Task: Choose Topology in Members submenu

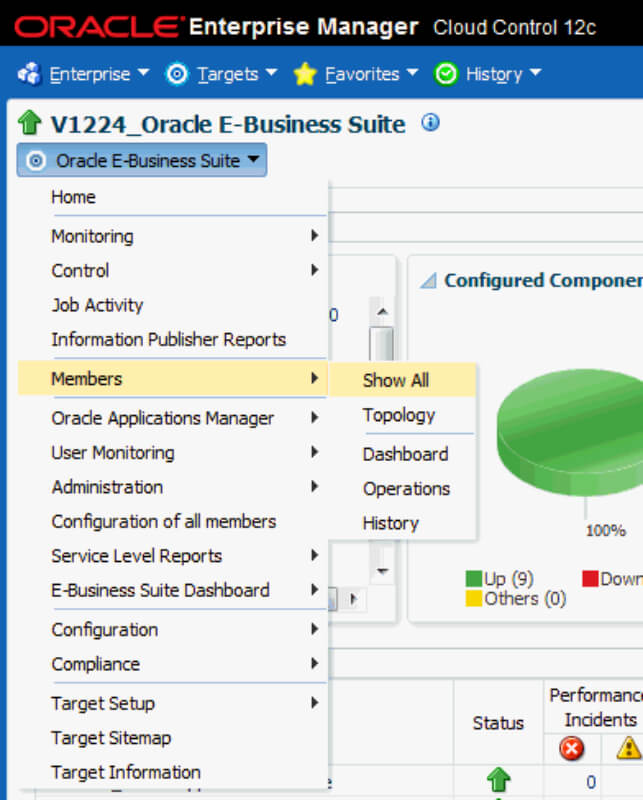Action: click(402, 415)
